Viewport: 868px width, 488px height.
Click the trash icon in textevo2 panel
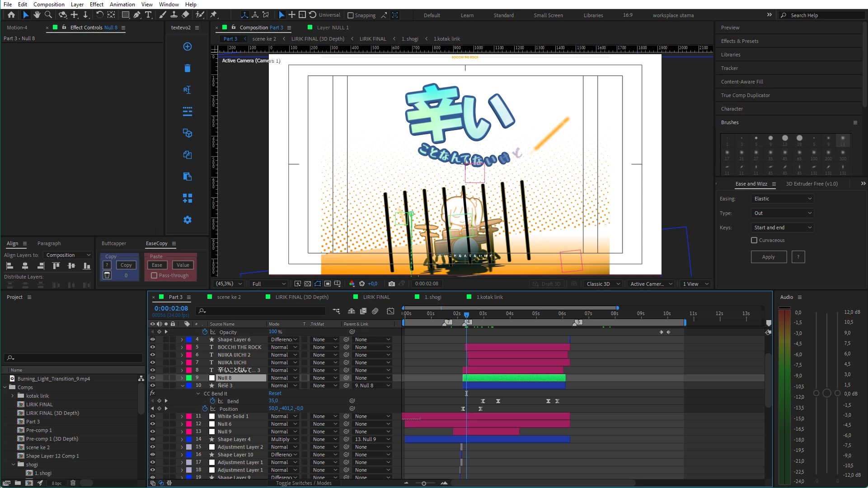[188, 68]
